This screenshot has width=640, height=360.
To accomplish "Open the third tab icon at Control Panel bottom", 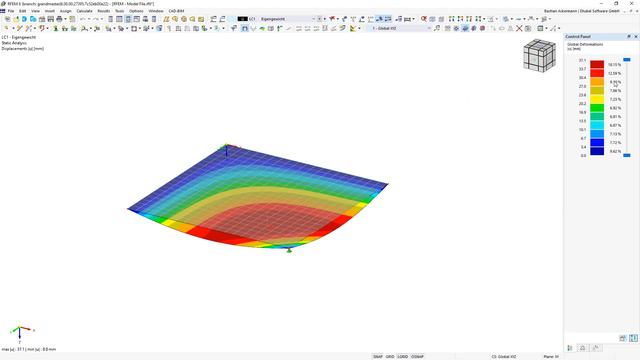I will [x=596, y=348].
